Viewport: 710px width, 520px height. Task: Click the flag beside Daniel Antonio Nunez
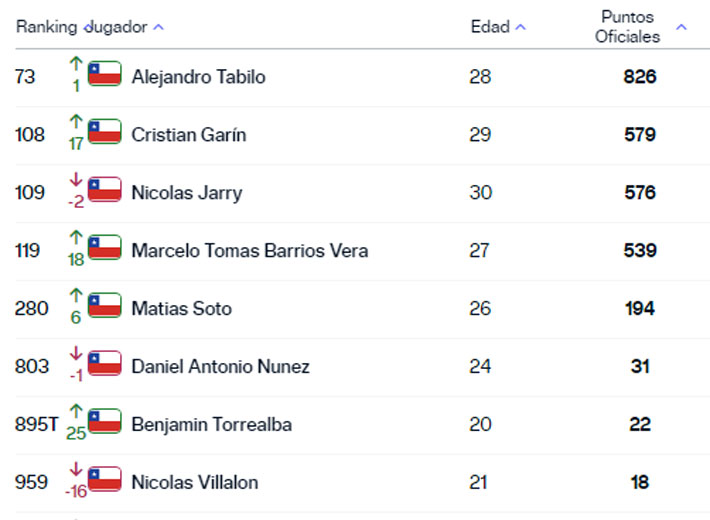(105, 365)
